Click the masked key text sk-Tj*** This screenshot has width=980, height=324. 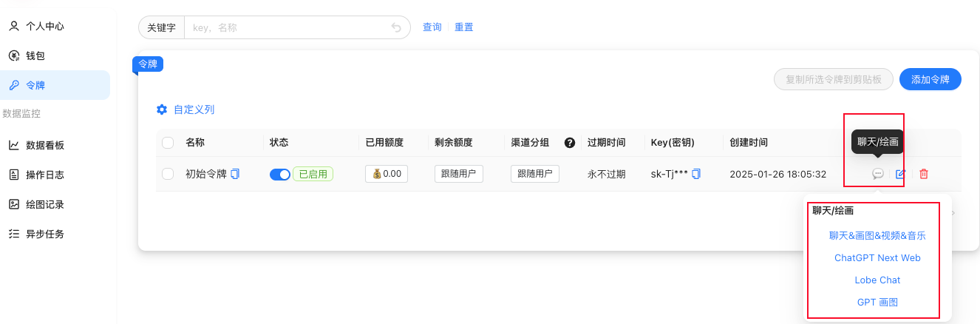point(669,175)
